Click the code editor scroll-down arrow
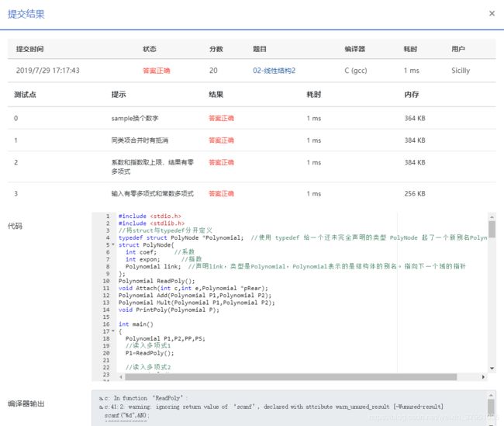This screenshot has height=426, width=504. tap(492, 368)
